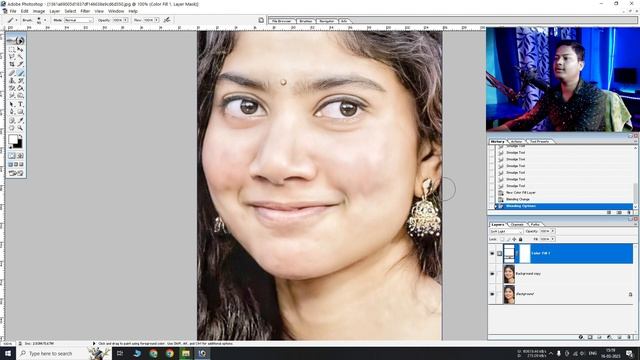The width and height of the screenshot is (640, 360).
Task: Swap foreground and background colors
Action: pyautogui.click(x=20, y=136)
